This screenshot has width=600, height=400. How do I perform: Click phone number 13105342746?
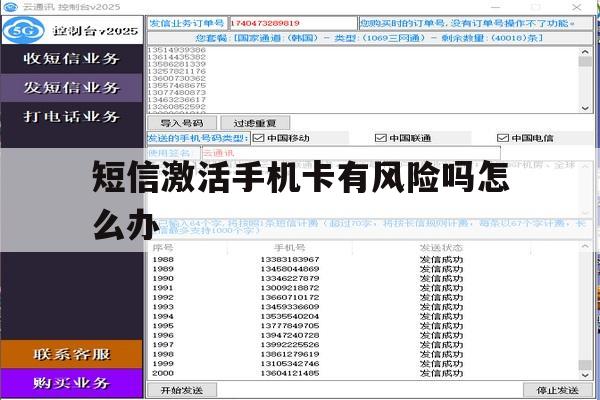point(290,364)
